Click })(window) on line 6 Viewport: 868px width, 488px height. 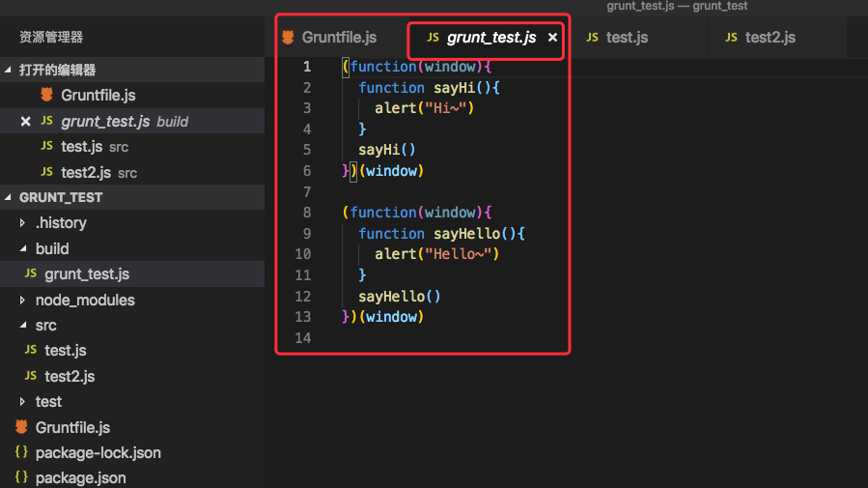pos(383,171)
